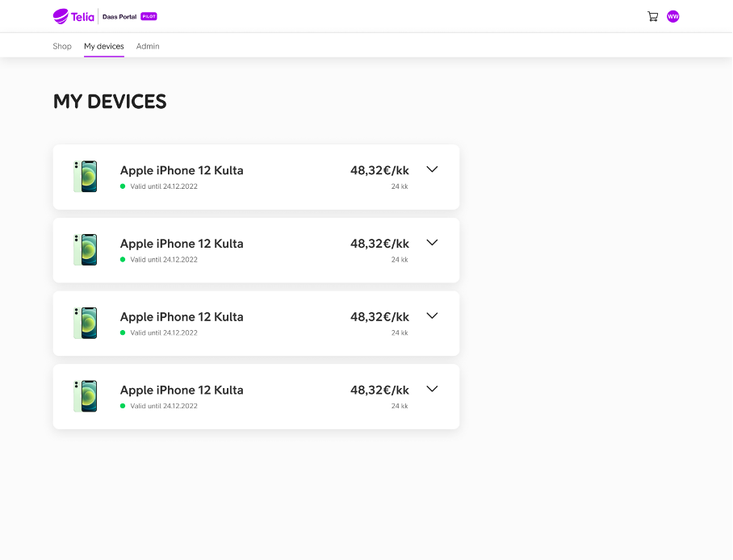Click the green status dot on first device
Image resolution: width=733 pixels, height=560 pixels.
123,186
